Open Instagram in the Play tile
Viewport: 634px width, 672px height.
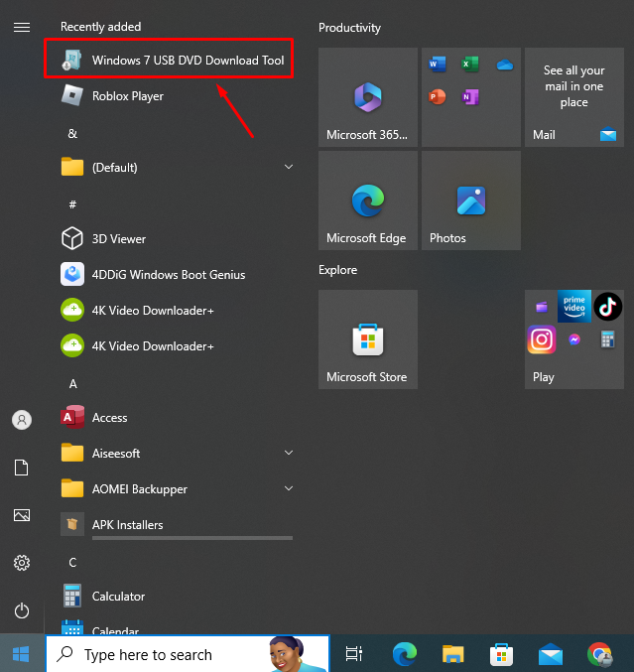[x=542, y=339]
